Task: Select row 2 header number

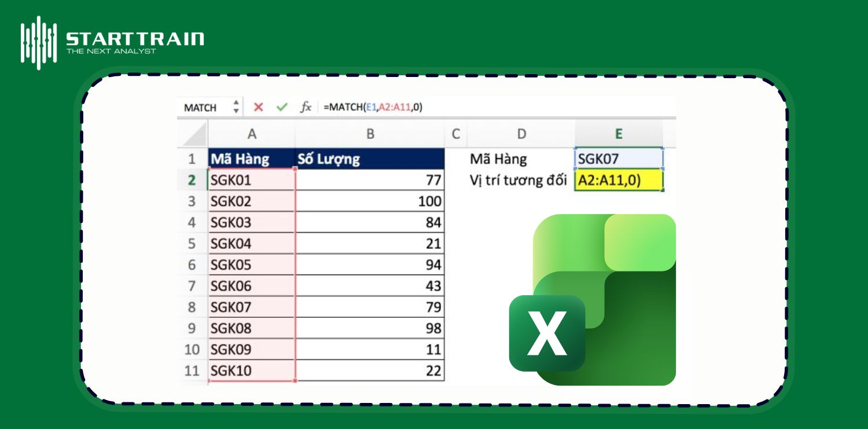Action: click(x=193, y=180)
